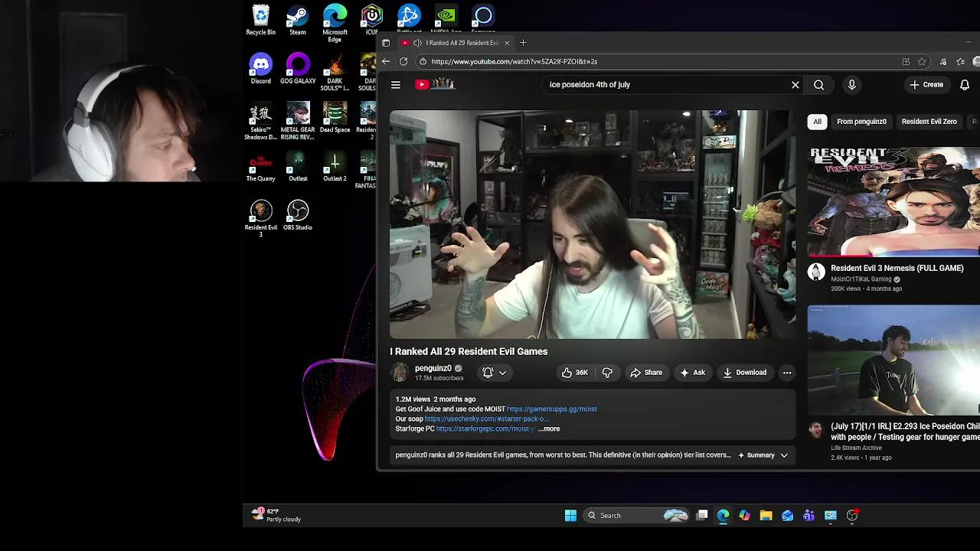The height and width of the screenshot is (551, 980).
Task: Open GOG GALAXY desktop shortcut
Action: tap(298, 69)
